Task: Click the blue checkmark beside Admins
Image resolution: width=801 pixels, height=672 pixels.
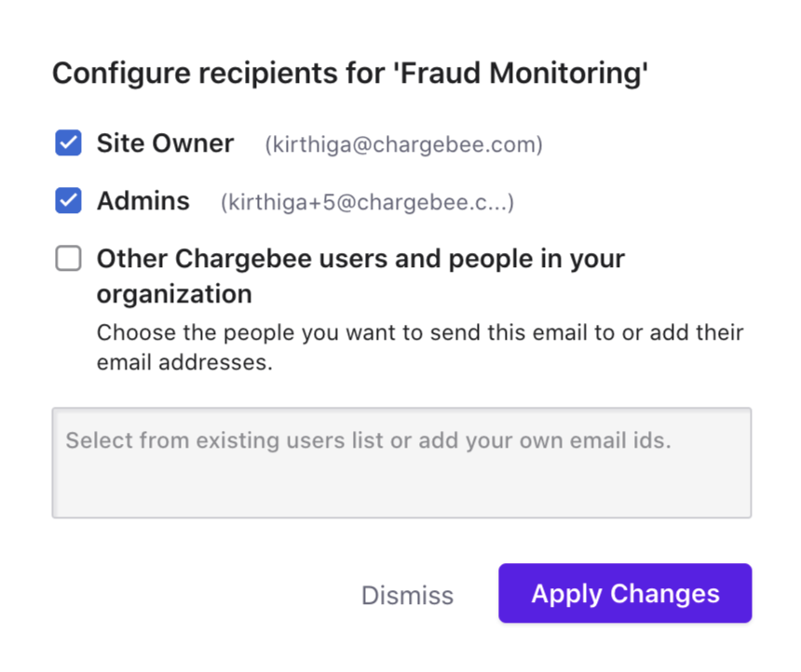Action: click(68, 201)
